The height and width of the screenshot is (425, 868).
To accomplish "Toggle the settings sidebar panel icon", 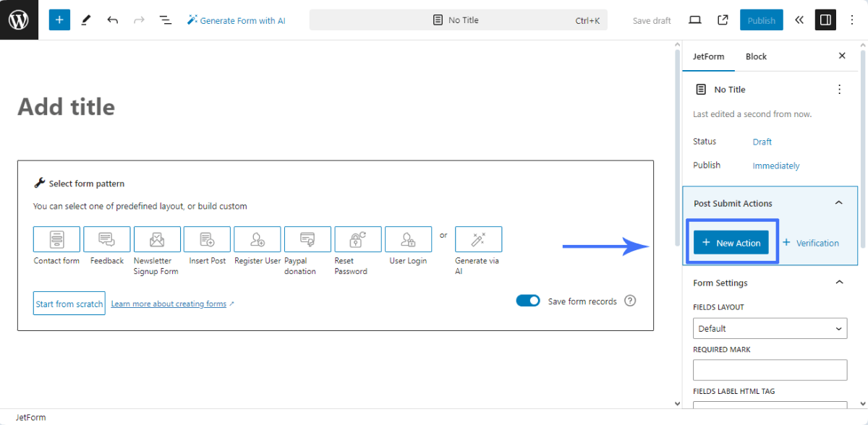I will (825, 20).
